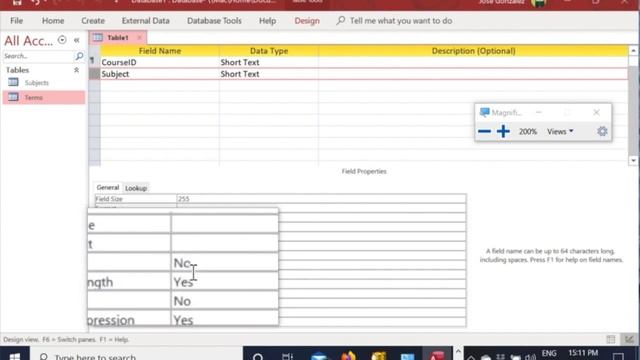Image resolution: width=640 pixels, height=360 pixels.
Task: Close the Magnifier window
Action: [x=596, y=112]
